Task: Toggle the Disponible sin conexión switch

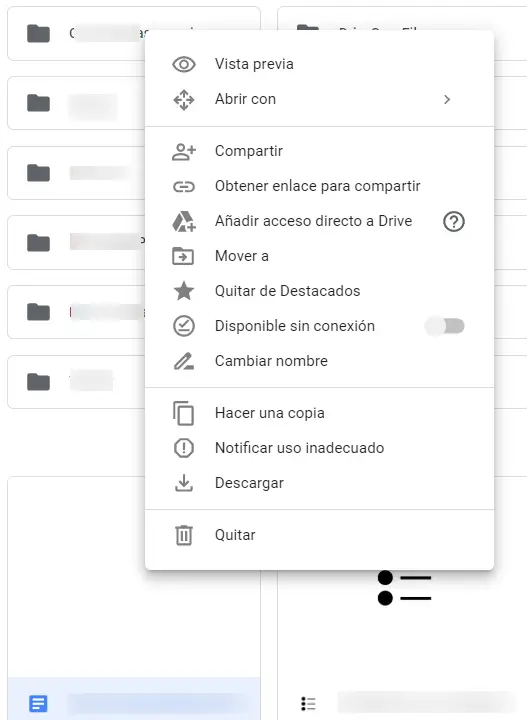Action: coord(444,326)
